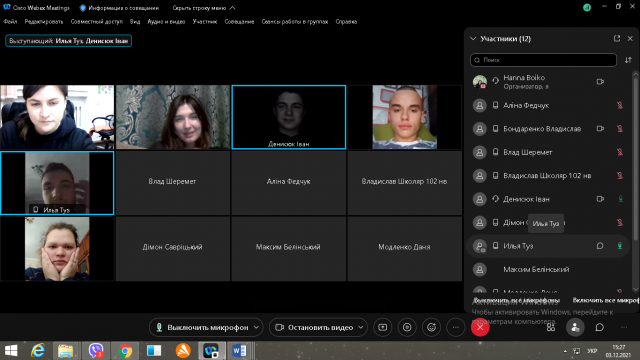The width and height of the screenshot is (640, 360).
Task: Open the Участник menu
Action: coord(205,22)
